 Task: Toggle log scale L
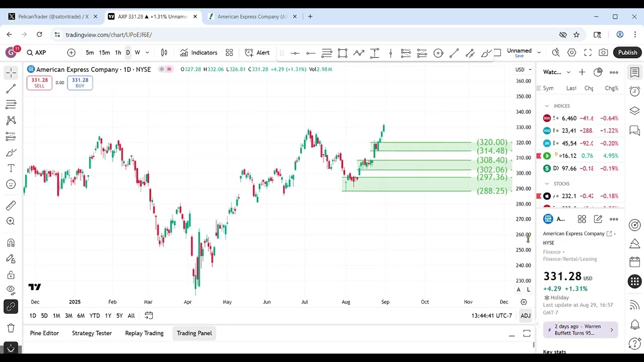pos(528,290)
